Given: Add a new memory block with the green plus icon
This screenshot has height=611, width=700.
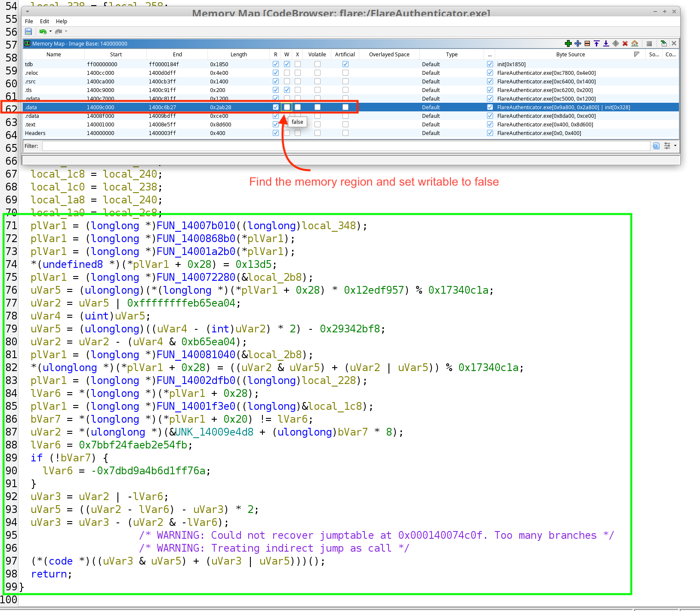Looking at the screenshot, I should pyautogui.click(x=568, y=43).
